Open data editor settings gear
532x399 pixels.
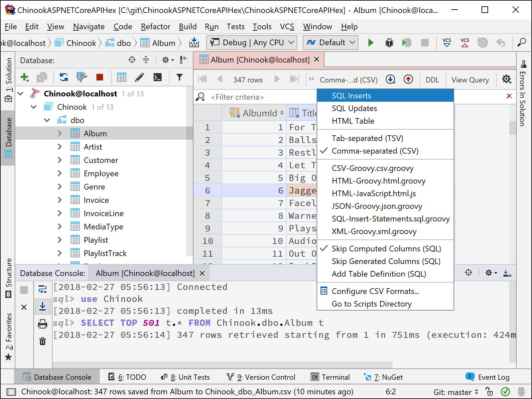[x=507, y=79]
